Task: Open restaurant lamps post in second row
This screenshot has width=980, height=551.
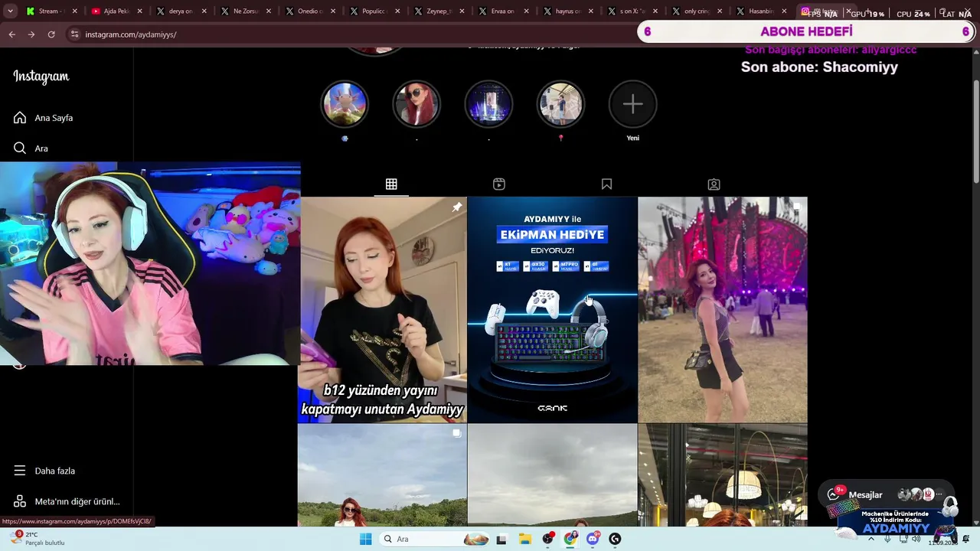Action: [722, 475]
